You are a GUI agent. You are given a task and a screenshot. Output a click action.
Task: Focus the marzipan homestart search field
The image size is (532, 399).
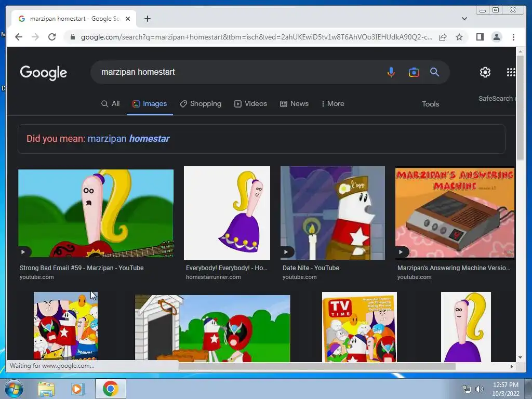pyautogui.click(x=237, y=72)
